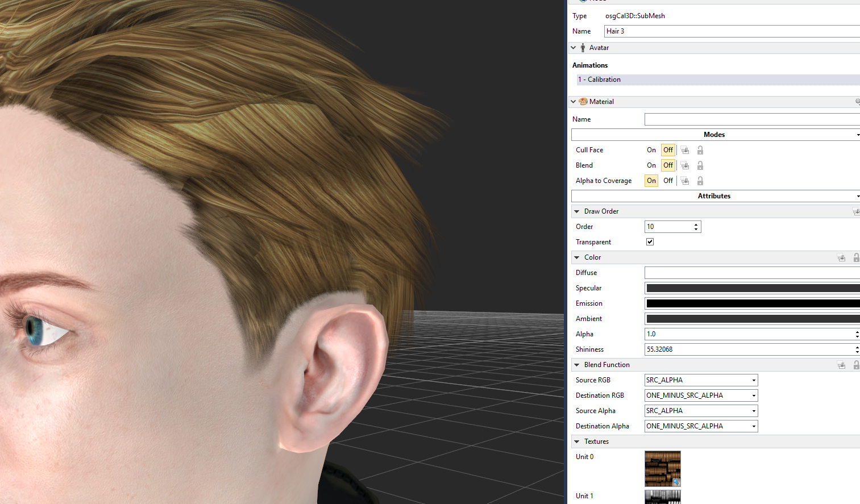
Task: Click the 'Shininess' label
Action: click(589, 349)
